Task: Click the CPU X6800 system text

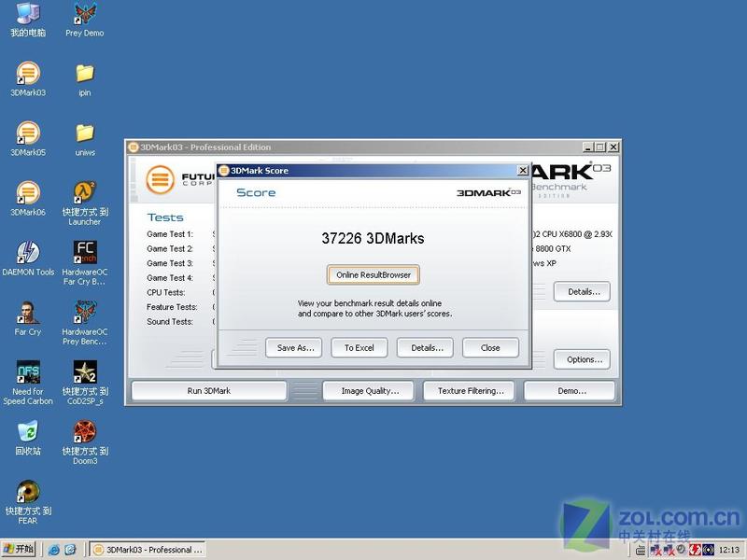Action: 571,234
